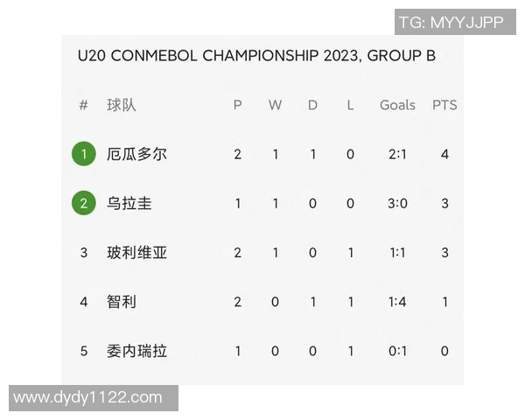Select the 乌拉圭 team name
The image size is (525, 420).
[129, 204]
